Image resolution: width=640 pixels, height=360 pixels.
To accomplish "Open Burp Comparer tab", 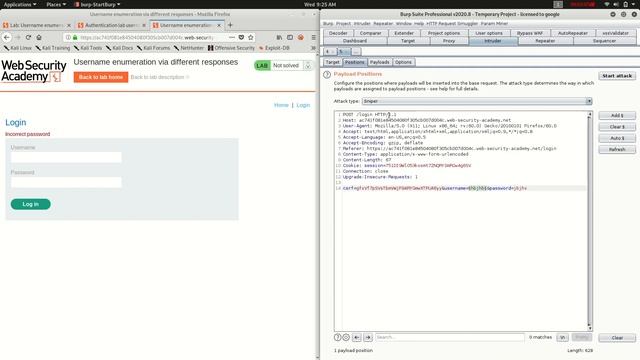I will [x=371, y=33].
